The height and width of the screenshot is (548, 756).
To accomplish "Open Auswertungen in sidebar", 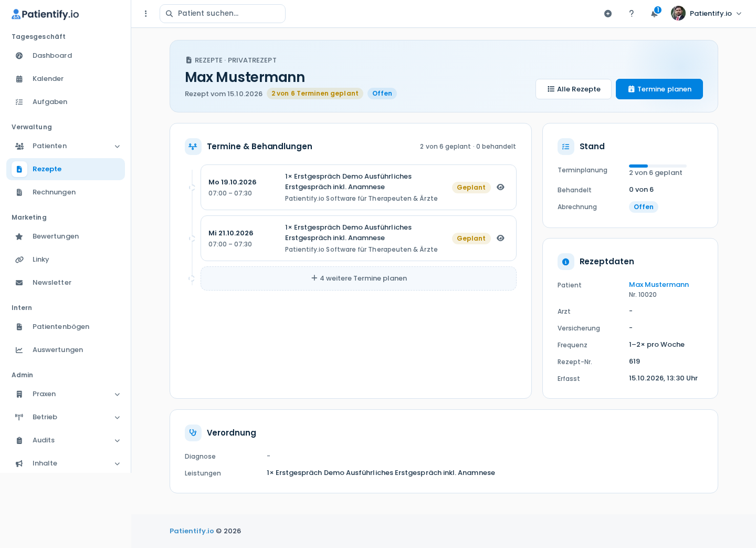I will click(x=66, y=350).
